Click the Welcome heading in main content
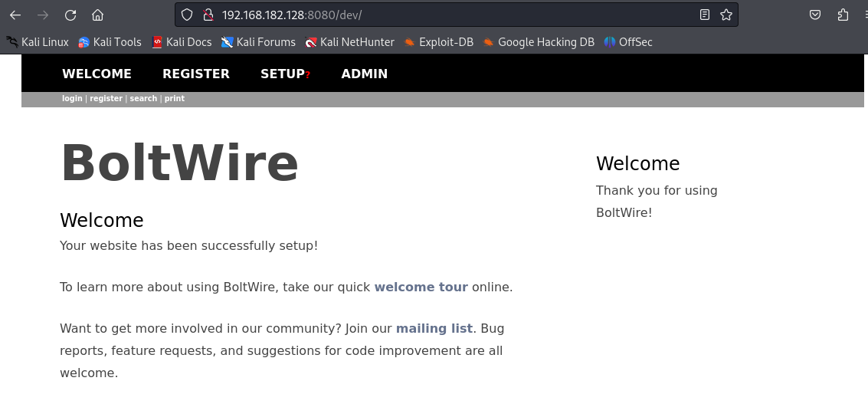Viewport: 868px width, 404px height. tap(102, 220)
